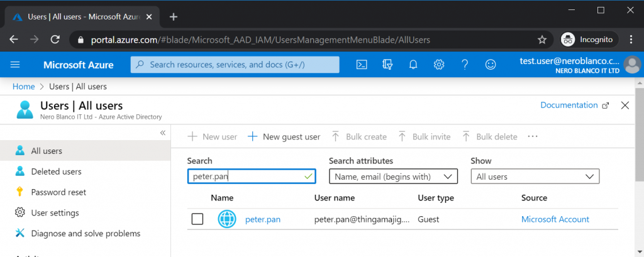Open a new browser tab with plus
The height and width of the screenshot is (257, 644).
174,17
